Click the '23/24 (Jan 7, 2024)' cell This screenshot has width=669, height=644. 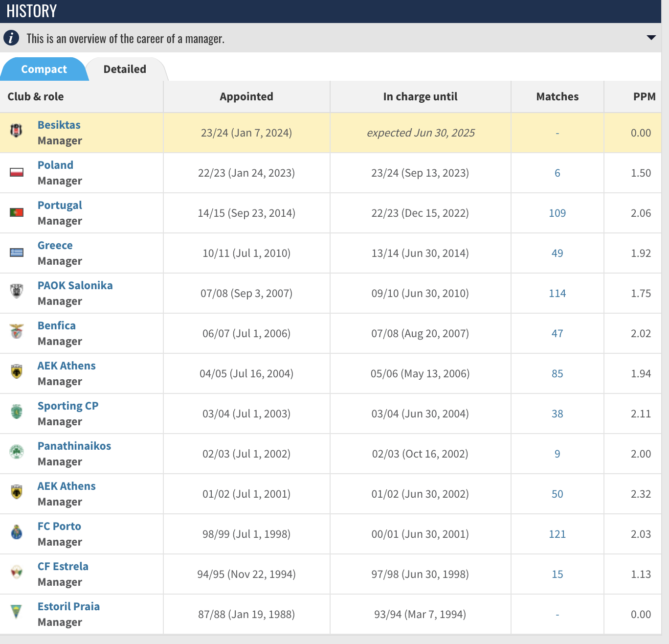tap(246, 133)
